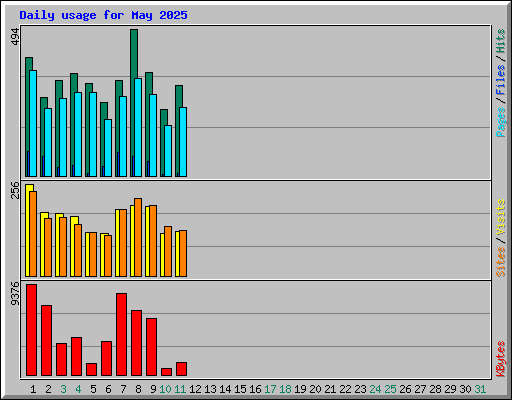
Task: Click the green day 4 axis label
Action: (78, 389)
